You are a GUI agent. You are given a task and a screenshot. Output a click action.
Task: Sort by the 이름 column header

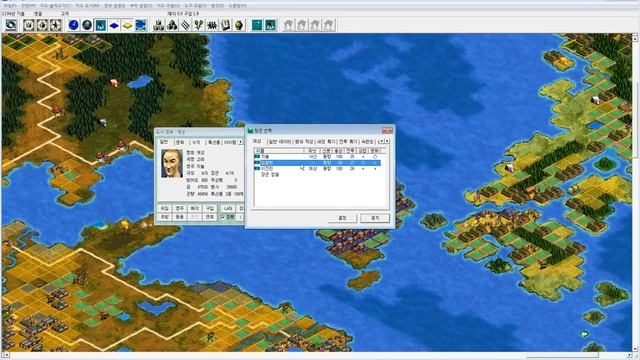[279, 151]
